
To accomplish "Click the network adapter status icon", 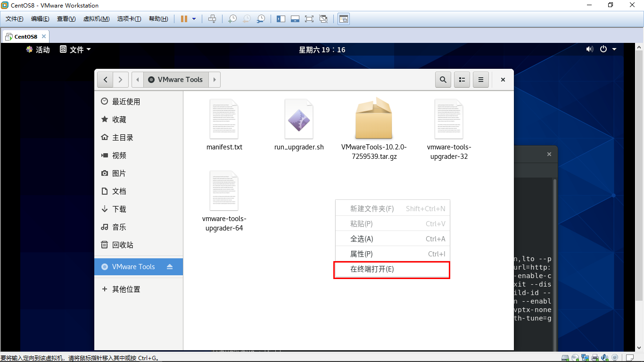I will click(x=586, y=358).
